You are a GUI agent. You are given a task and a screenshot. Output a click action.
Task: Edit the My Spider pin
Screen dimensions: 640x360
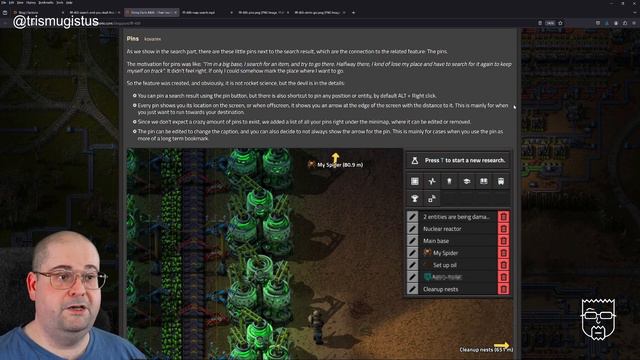pyautogui.click(x=412, y=253)
